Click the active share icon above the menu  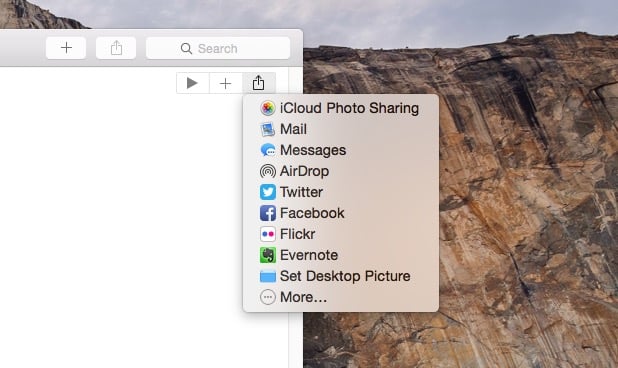259,83
